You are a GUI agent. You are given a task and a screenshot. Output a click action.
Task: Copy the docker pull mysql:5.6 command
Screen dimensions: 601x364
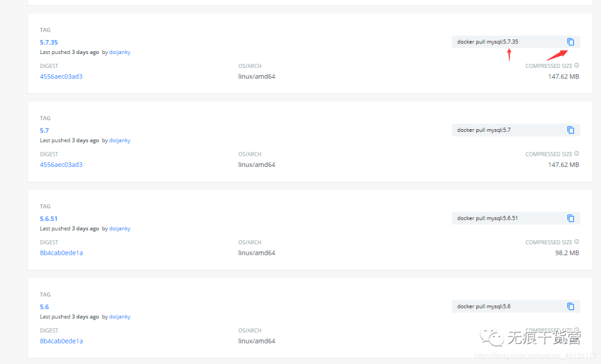pos(570,307)
